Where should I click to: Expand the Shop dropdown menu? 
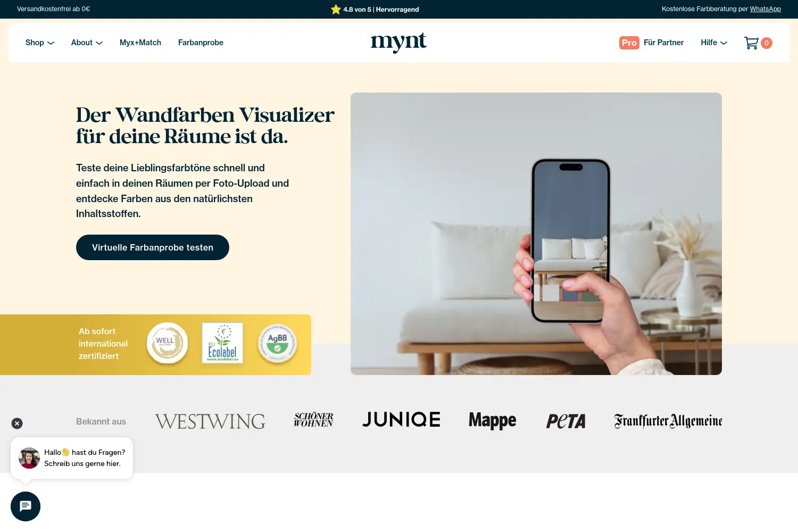[40, 43]
